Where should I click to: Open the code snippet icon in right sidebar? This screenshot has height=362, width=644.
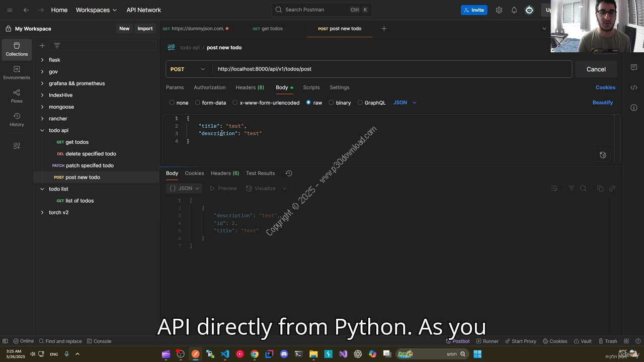pos(634,87)
